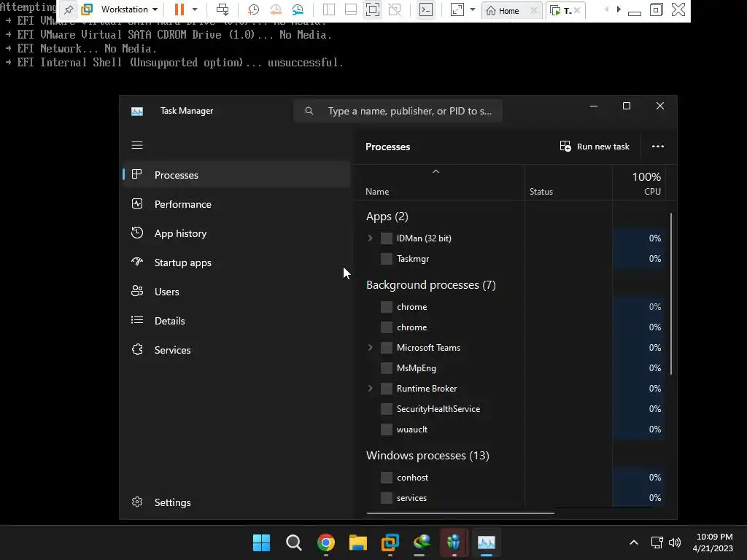Expand the Microsoft Teams process group

[x=370, y=348]
